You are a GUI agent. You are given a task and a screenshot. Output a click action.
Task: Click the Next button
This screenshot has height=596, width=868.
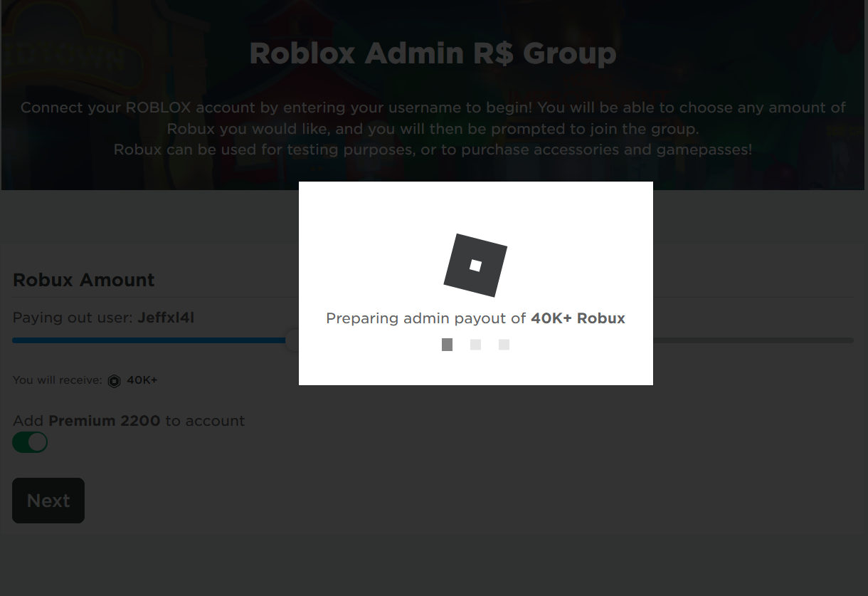(48, 501)
